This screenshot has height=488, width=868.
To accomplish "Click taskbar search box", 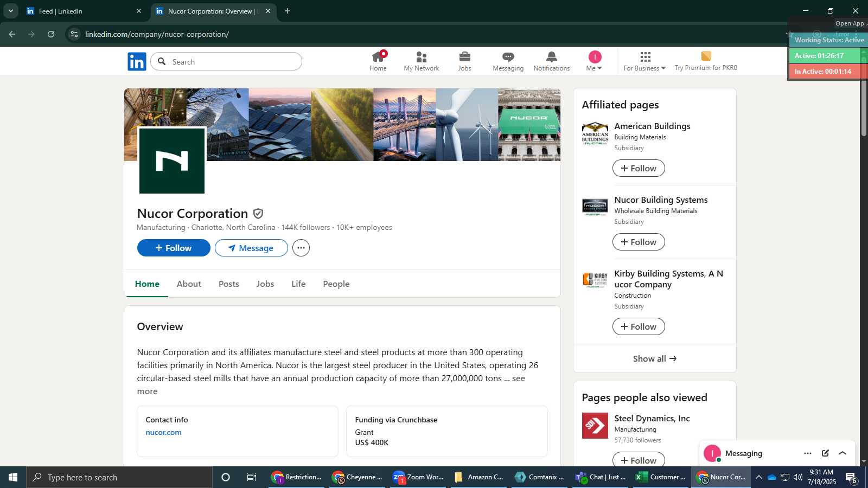I will (119, 477).
